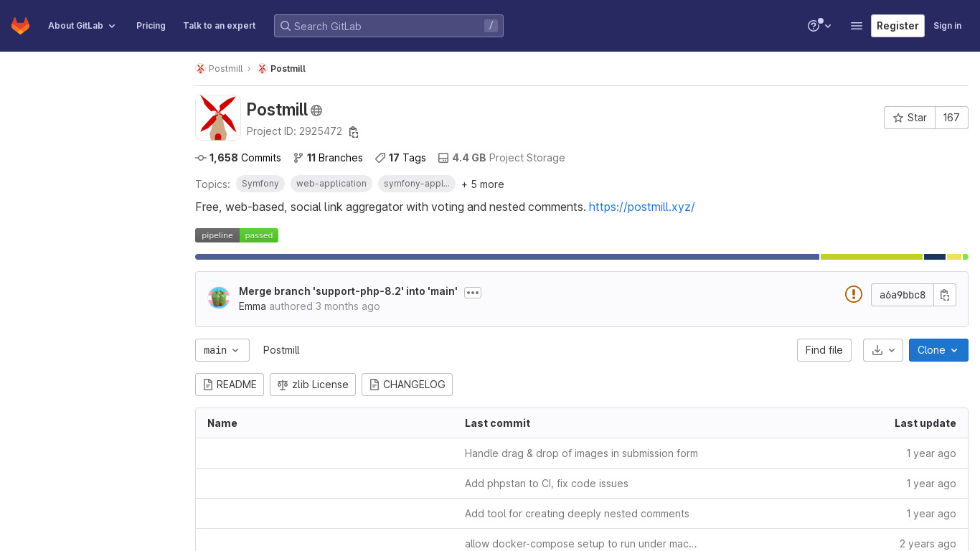This screenshot has height=551, width=980.
Task: Open the main branch selector dropdown
Action: 222,350
